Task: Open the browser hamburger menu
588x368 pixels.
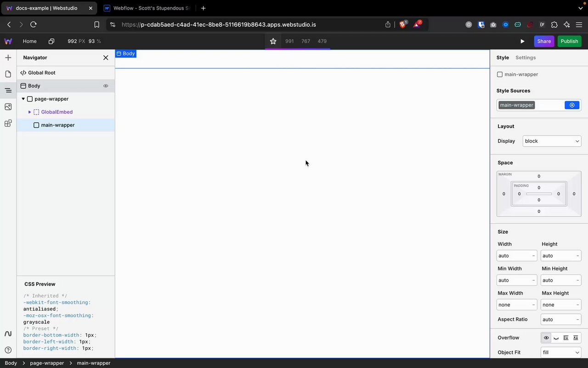Action: coord(579,24)
